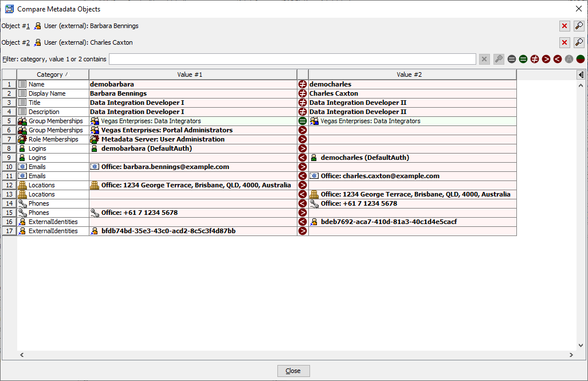The image size is (588, 381).
Task: Toggle the half green half red color icon
Action: 581,59
